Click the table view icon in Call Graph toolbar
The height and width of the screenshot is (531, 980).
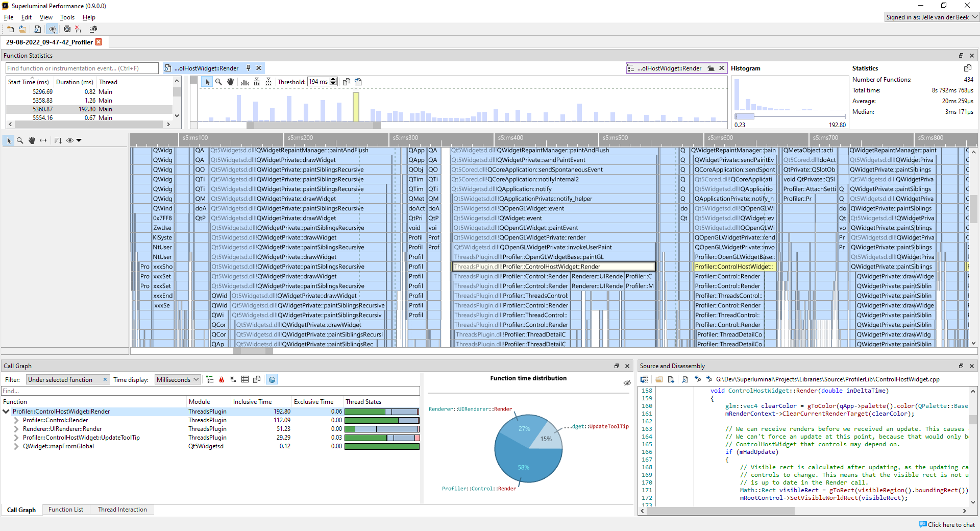tap(245, 379)
